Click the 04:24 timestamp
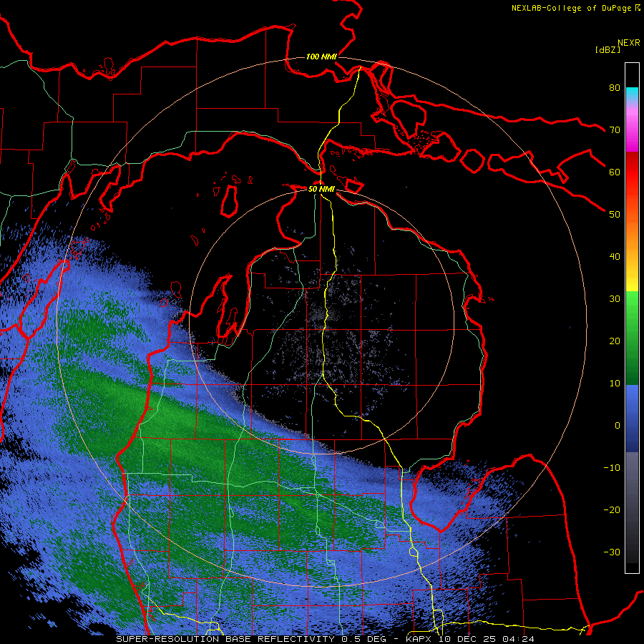The height and width of the screenshot is (644, 644). 517,639
